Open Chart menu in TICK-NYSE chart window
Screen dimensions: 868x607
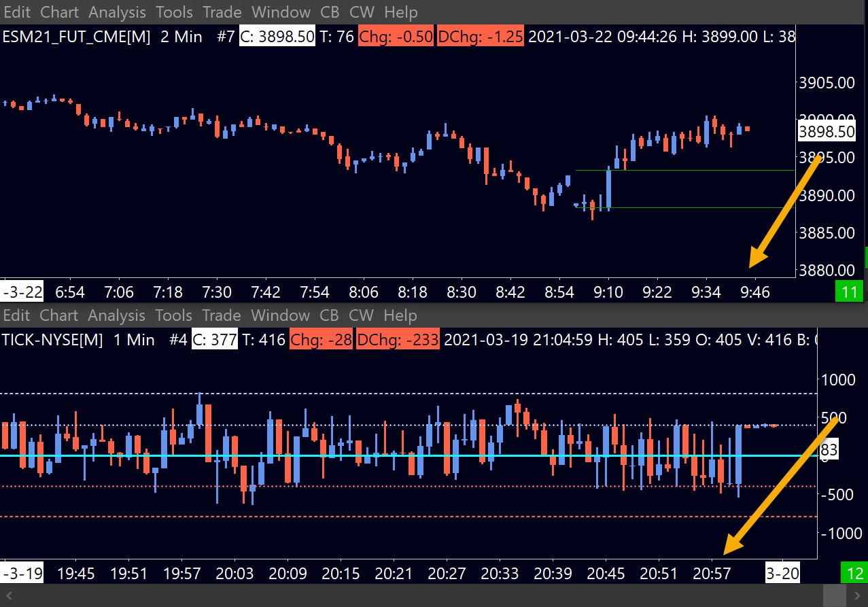click(59, 315)
